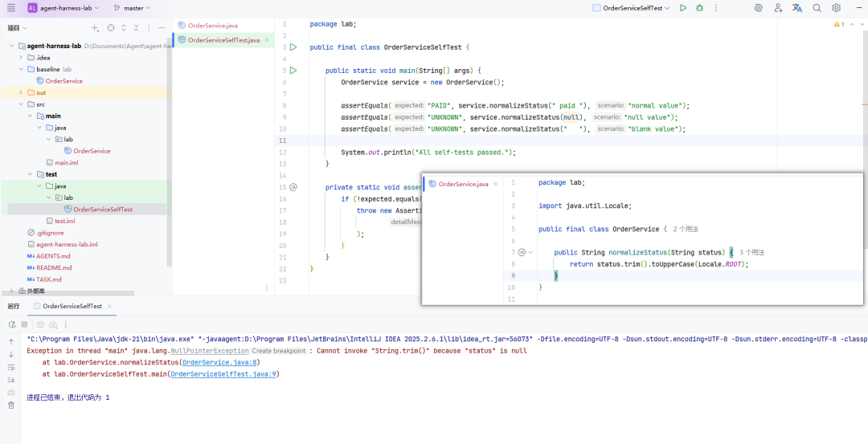Open more options in the run toolbar
868x444 pixels.
tap(66, 324)
